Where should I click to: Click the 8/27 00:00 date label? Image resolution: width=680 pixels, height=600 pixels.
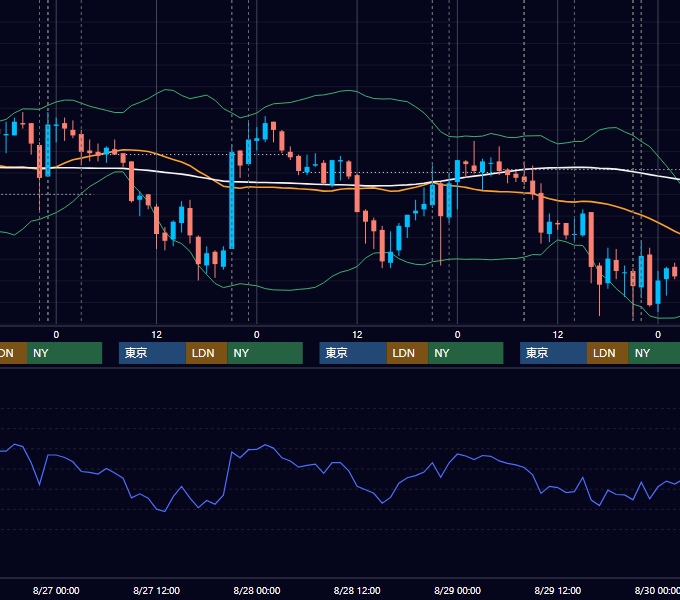pyautogui.click(x=56, y=590)
